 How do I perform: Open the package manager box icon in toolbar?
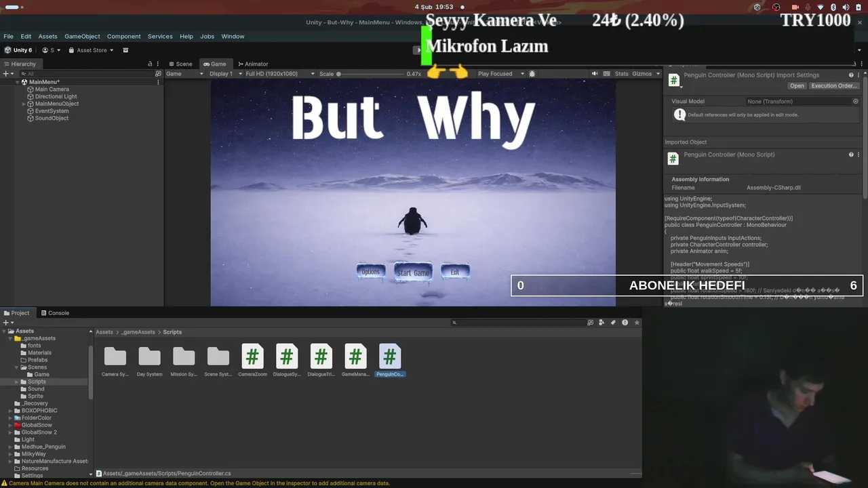tap(125, 50)
